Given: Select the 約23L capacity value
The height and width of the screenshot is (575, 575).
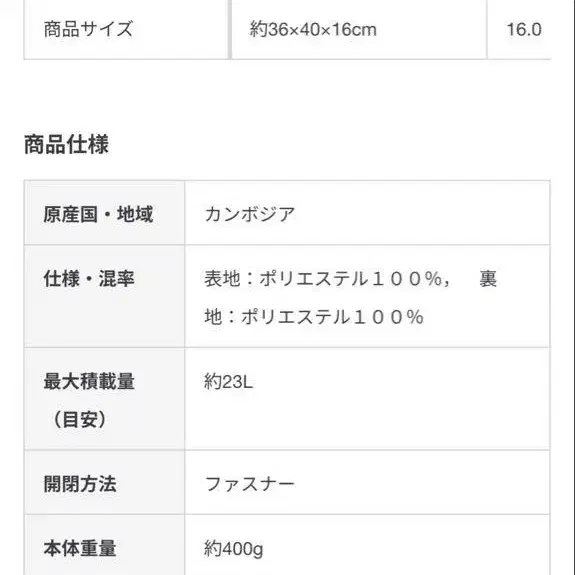Looking at the screenshot, I should tap(228, 382).
